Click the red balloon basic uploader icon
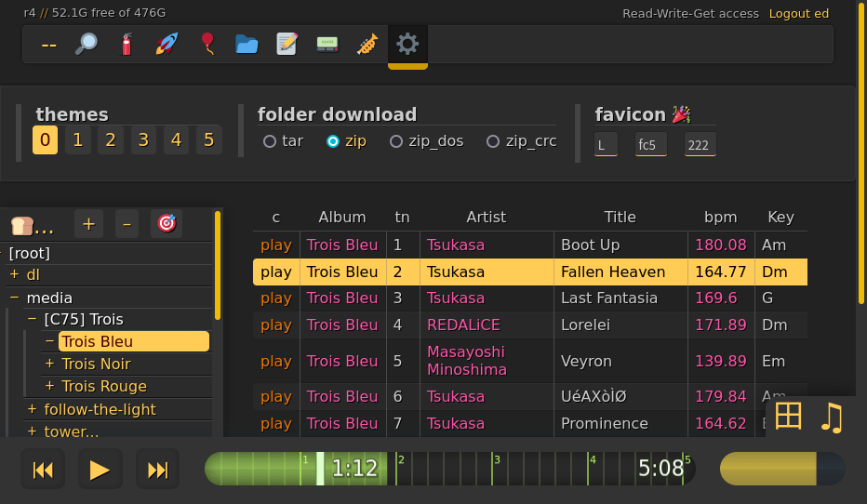This screenshot has height=504, width=867. click(x=207, y=44)
